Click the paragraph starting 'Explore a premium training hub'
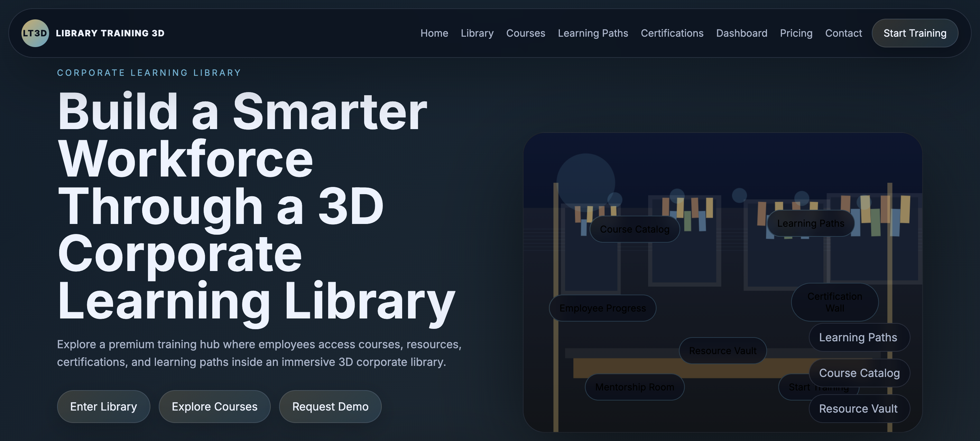Image resolution: width=980 pixels, height=441 pixels. (259, 353)
